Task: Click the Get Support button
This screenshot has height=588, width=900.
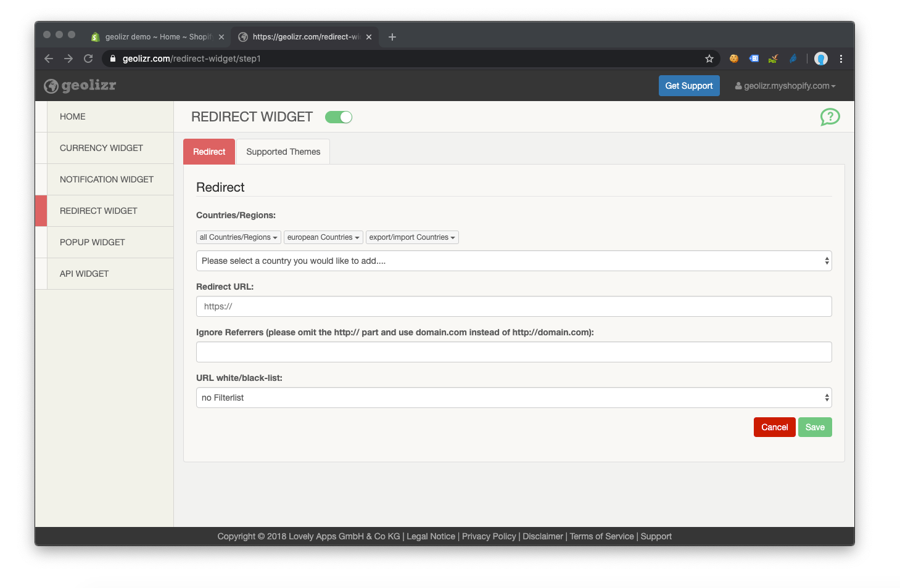Action: click(x=689, y=86)
